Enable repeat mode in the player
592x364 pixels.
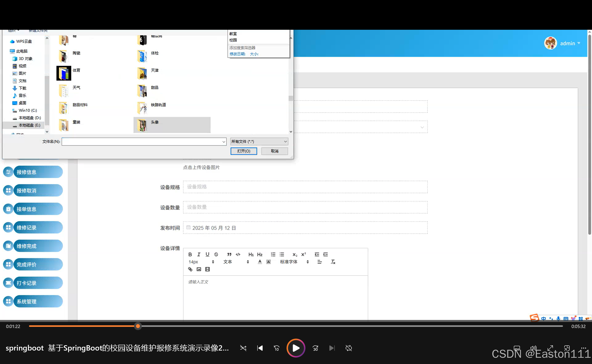click(349, 348)
